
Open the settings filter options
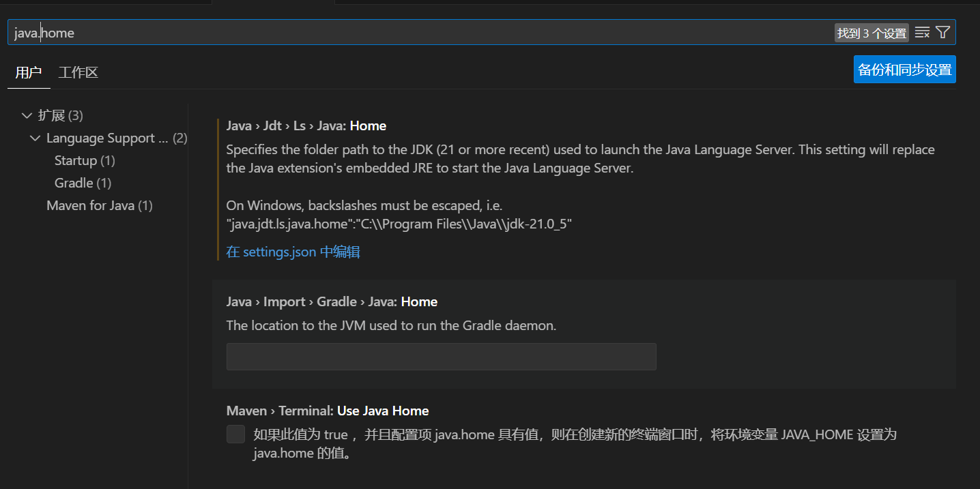tap(942, 32)
